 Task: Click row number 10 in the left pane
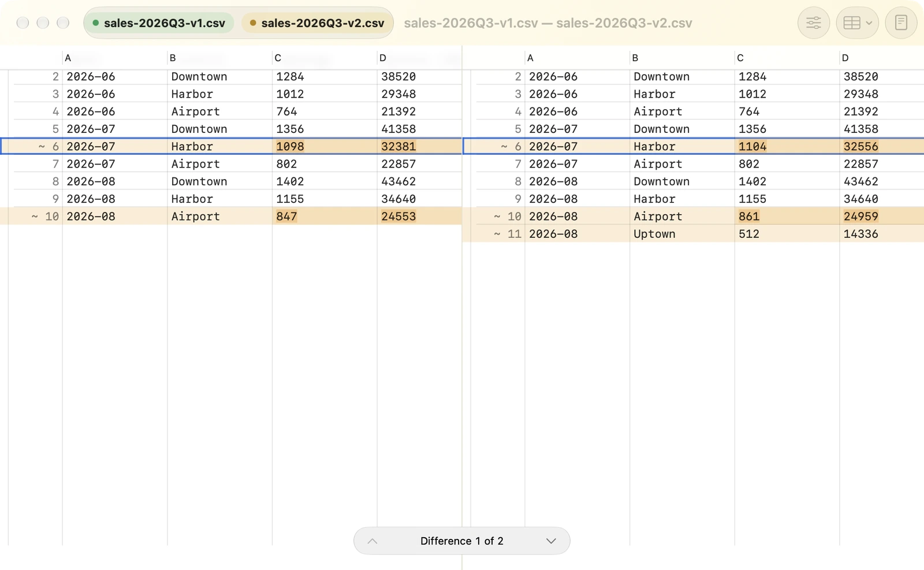pos(52,217)
